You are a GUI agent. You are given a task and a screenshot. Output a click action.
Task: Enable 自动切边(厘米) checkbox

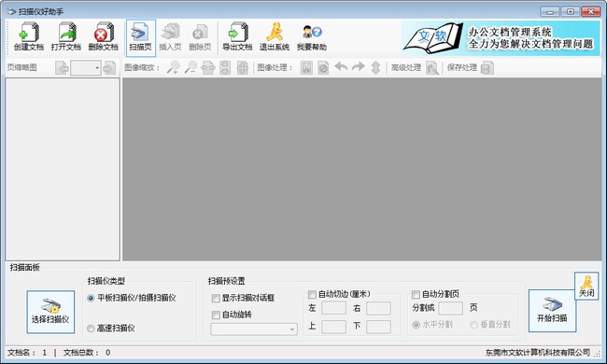[312, 295]
